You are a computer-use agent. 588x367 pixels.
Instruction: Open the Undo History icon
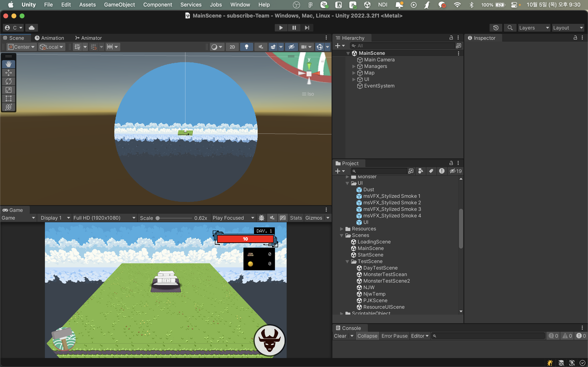(x=496, y=28)
